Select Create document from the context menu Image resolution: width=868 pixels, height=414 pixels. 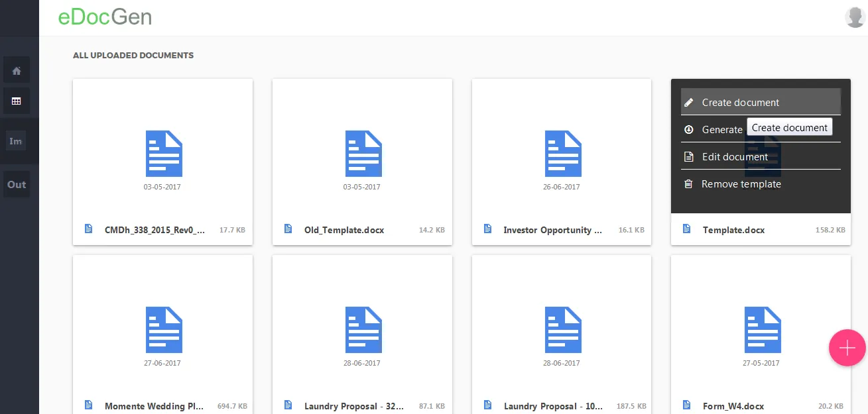[740, 103]
